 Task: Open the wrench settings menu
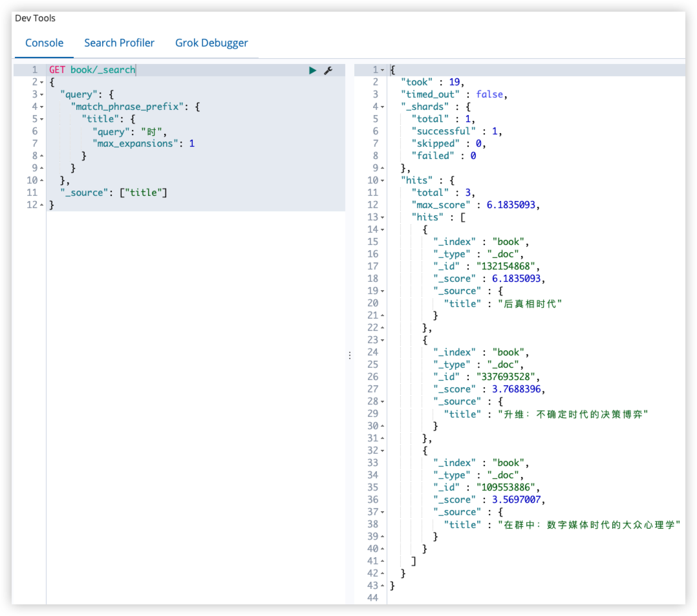coord(328,70)
